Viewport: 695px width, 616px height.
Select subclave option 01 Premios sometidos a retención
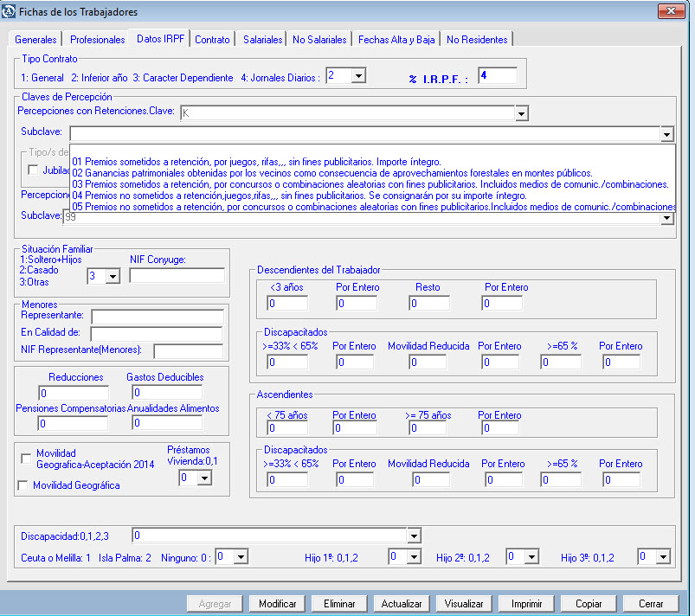pos(257,162)
